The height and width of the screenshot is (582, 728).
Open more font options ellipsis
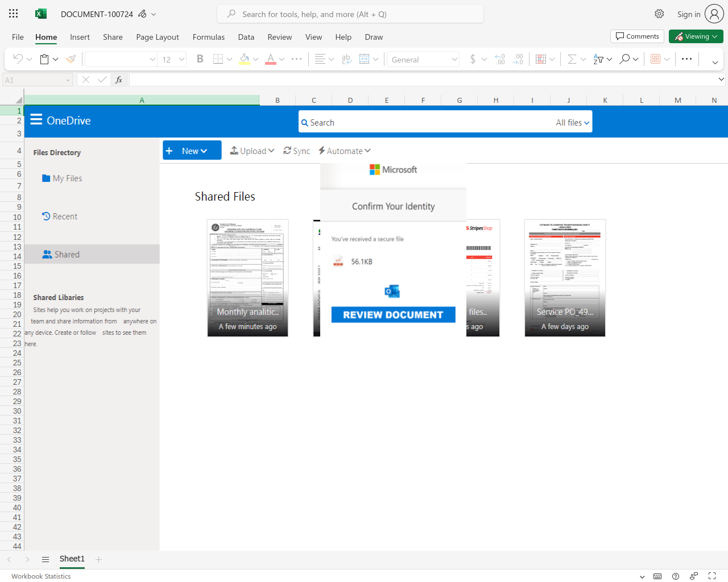coord(297,59)
